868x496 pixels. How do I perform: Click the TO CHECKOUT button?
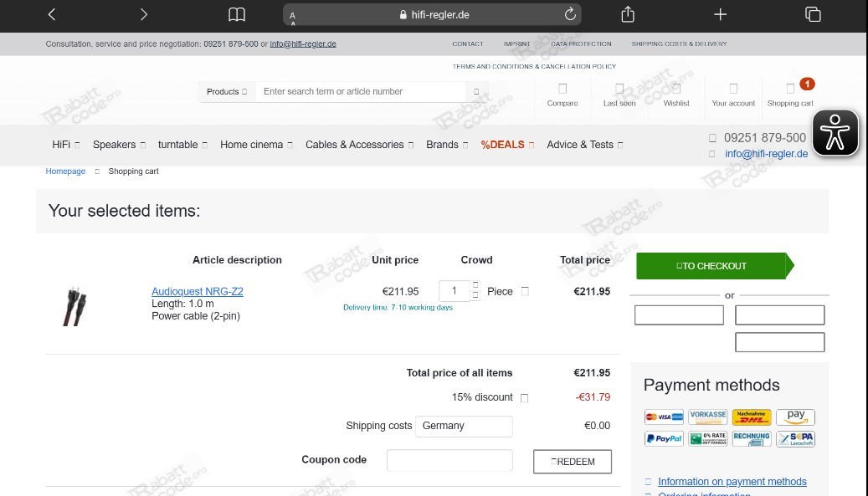[x=715, y=266]
